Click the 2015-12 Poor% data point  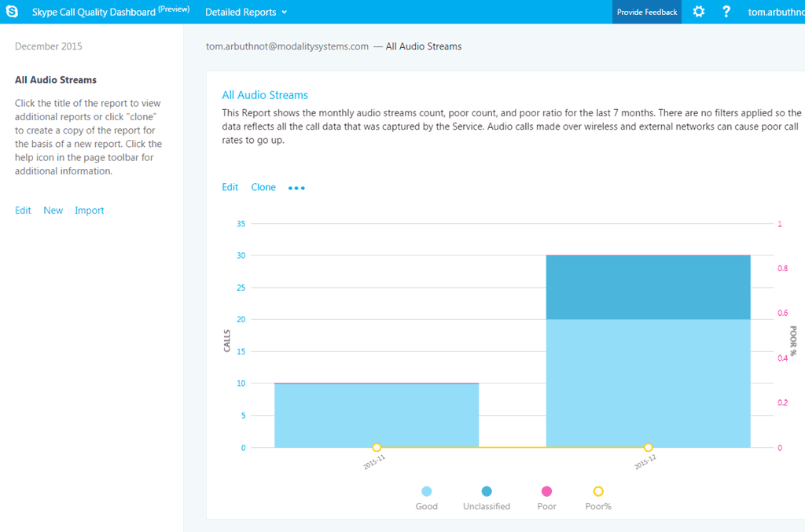(x=648, y=447)
